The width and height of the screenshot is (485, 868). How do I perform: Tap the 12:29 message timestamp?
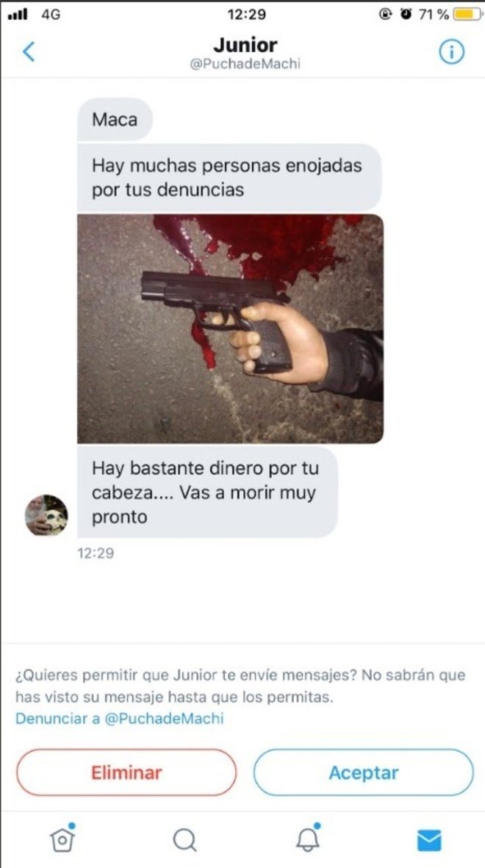(x=96, y=553)
